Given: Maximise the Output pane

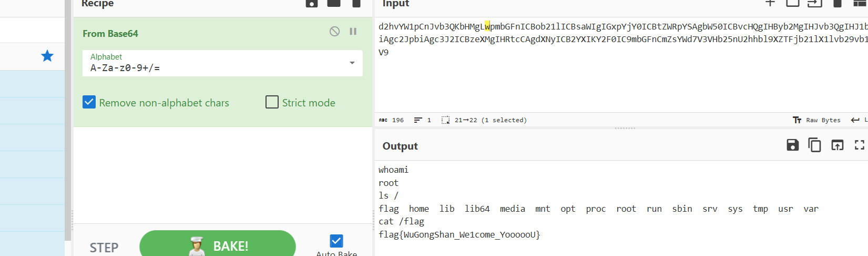Looking at the screenshot, I should [x=859, y=145].
